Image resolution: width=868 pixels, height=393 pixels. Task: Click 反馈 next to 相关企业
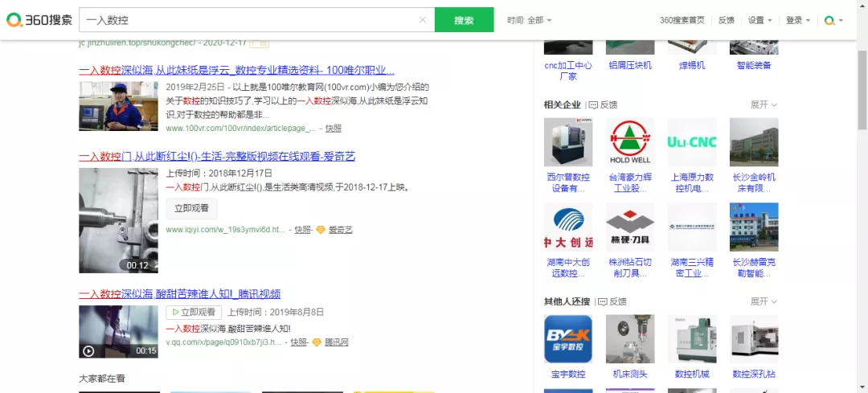coord(603,104)
